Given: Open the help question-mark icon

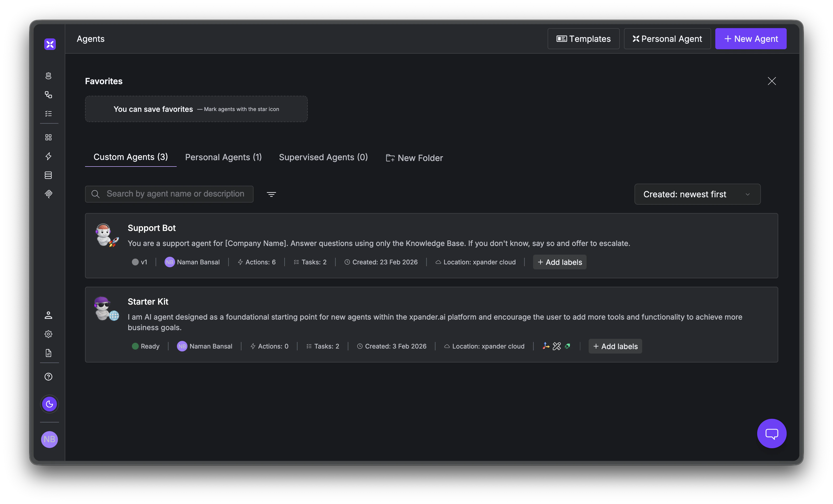Looking at the screenshot, I should [x=48, y=377].
